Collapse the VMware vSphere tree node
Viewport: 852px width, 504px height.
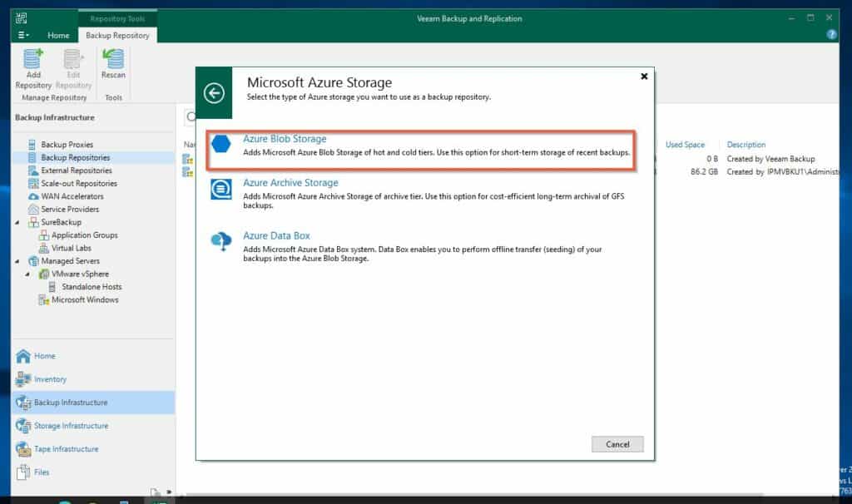pyautogui.click(x=27, y=274)
